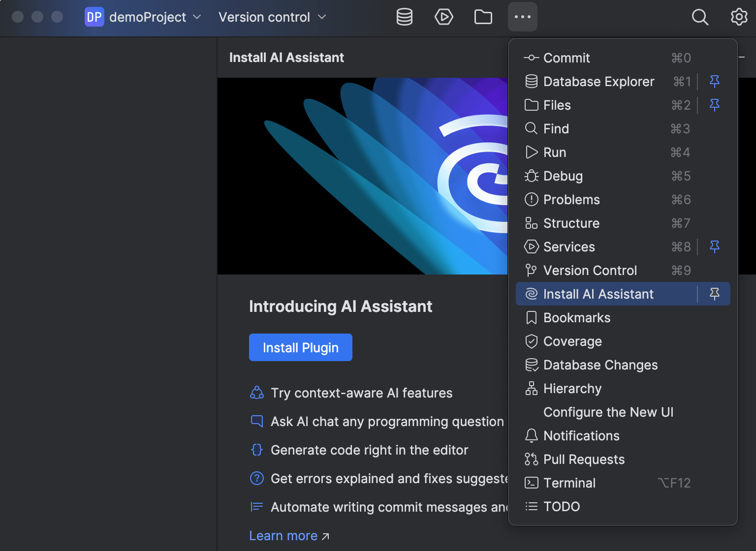The height and width of the screenshot is (551, 756).
Task: Click the Services toolbar icon
Action: click(443, 17)
